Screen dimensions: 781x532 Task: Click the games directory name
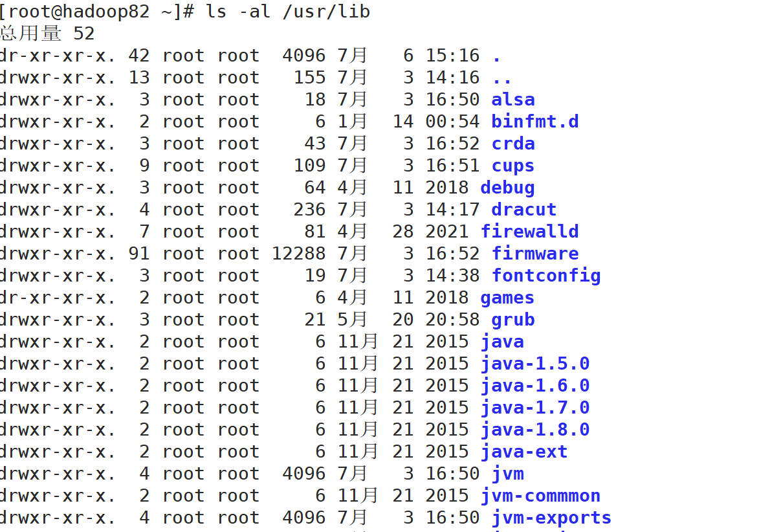tap(507, 298)
